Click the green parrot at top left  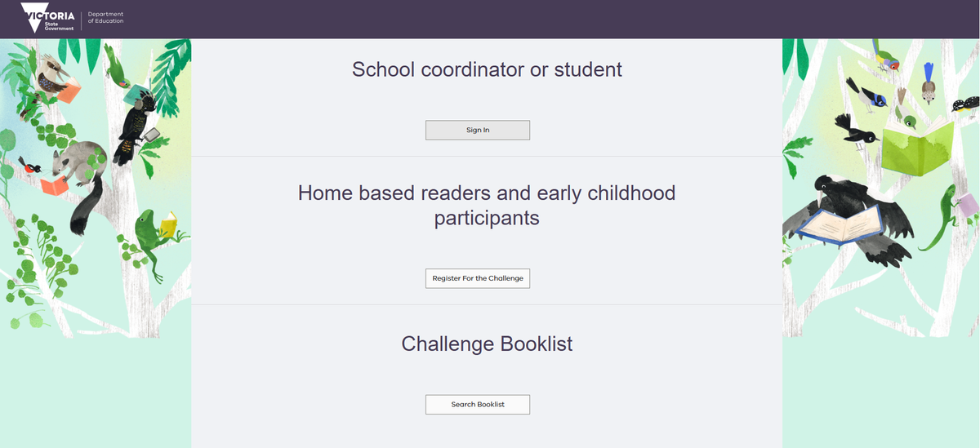[119, 69]
